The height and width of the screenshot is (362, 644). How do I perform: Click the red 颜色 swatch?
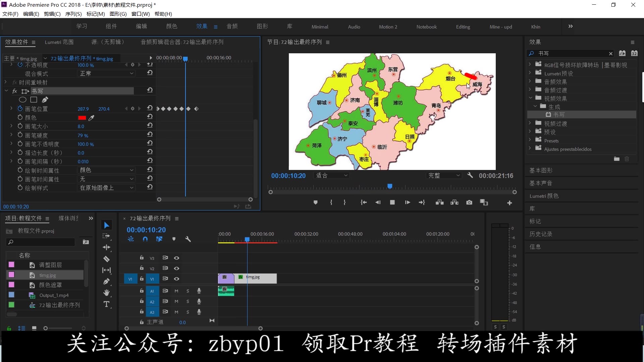[82, 118]
